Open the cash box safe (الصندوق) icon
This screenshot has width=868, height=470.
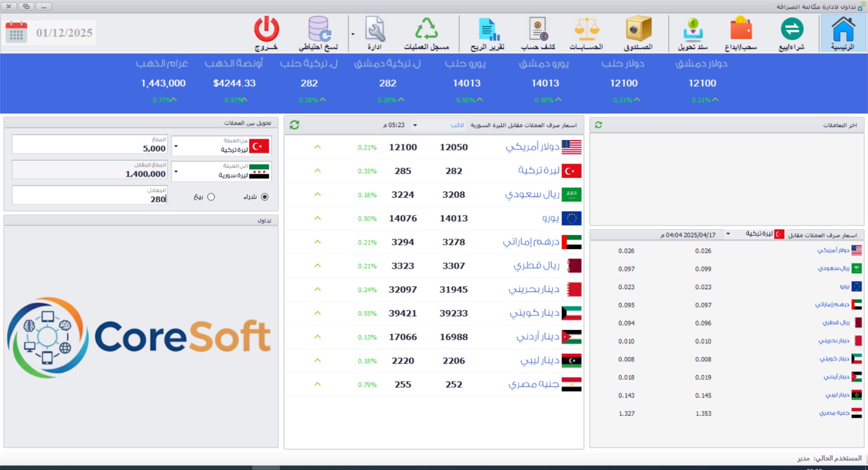click(638, 34)
